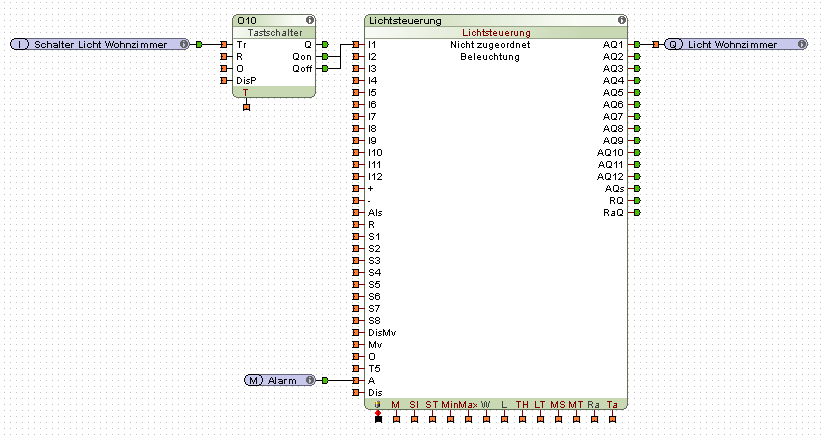This screenshot has width=824, height=440.
Task: Click info icon on Alarm memory flag
Action: pyautogui.click(x=310, y=380)
